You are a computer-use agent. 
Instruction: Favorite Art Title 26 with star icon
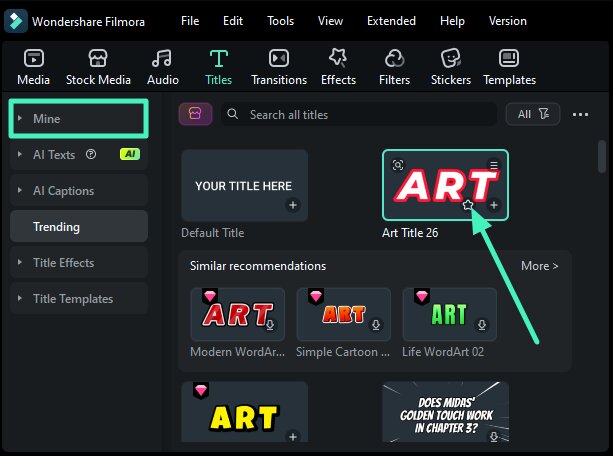pos(468,205)
